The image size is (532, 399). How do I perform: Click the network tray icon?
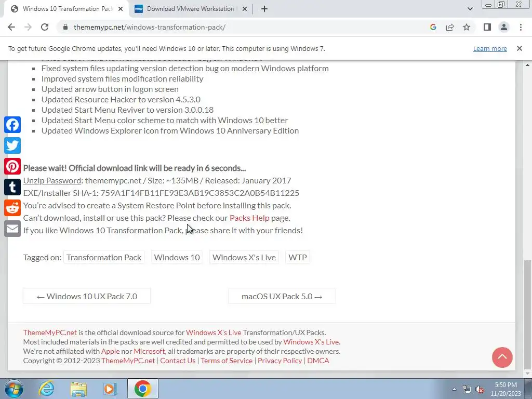click(467, 390)
